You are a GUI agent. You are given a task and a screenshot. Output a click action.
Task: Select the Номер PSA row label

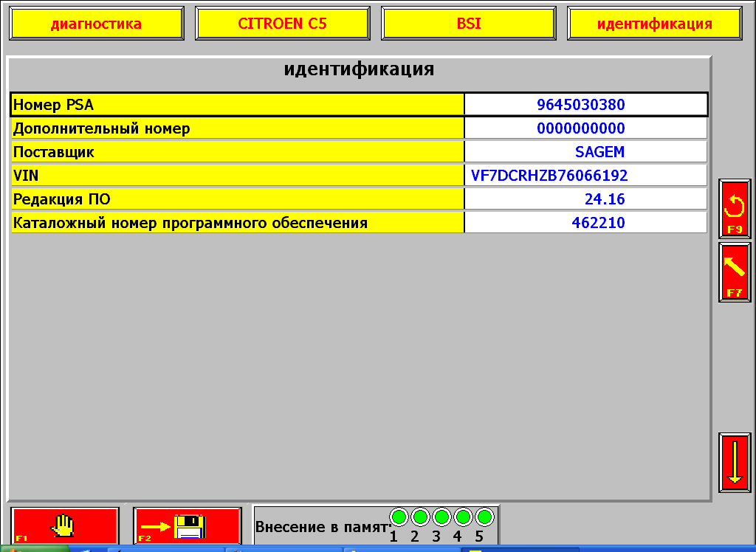pyautogui.click(x=237, y=105)
